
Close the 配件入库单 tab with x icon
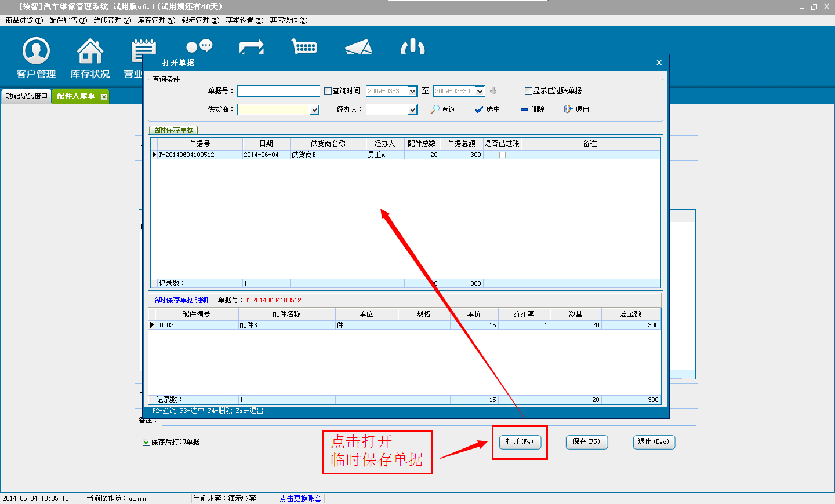coord(104,97)
